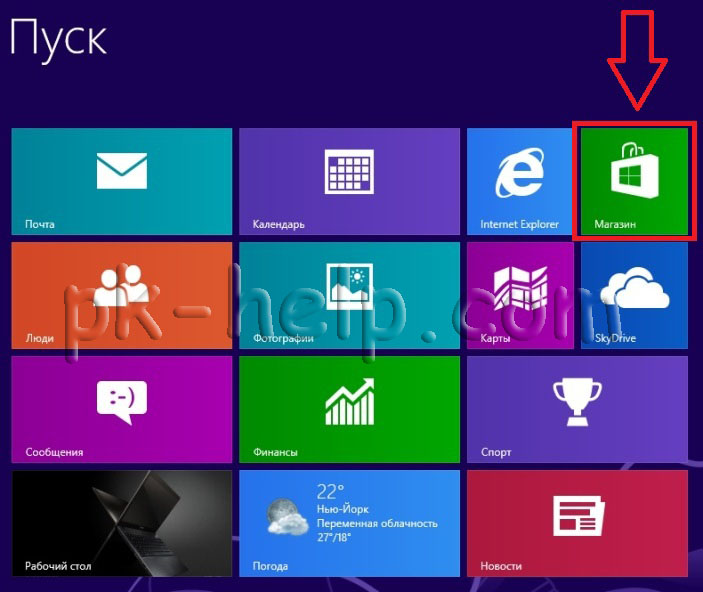Open the Рабочий стол desktop tile
The height and width of the screenshot is (592, 703).
click(x=122, y=523)
